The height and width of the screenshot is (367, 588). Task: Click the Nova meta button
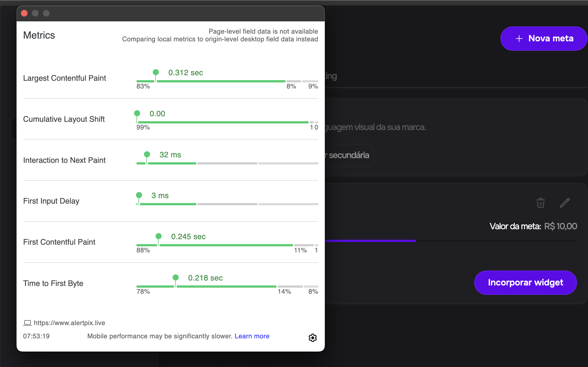click(544, 39)
